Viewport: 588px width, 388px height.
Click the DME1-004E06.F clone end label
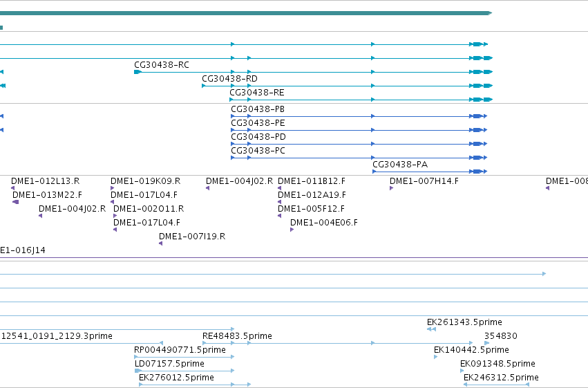pos(324,223)
